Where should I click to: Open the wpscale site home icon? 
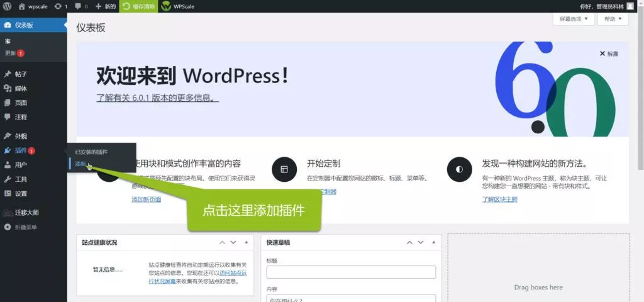tap(22, 6)
